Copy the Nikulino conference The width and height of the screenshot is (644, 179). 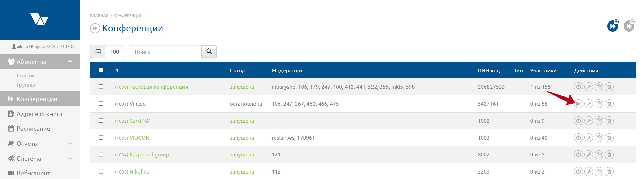(x=599, y=172)
